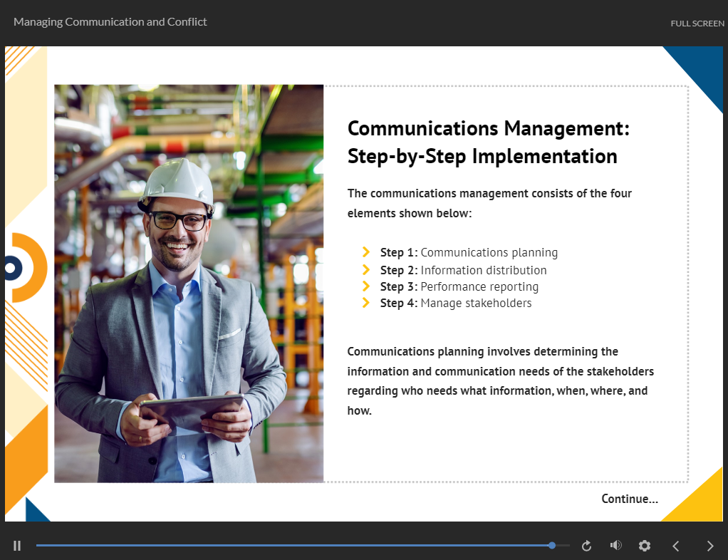Click the photo of the man in hard hat

[189, 284]
